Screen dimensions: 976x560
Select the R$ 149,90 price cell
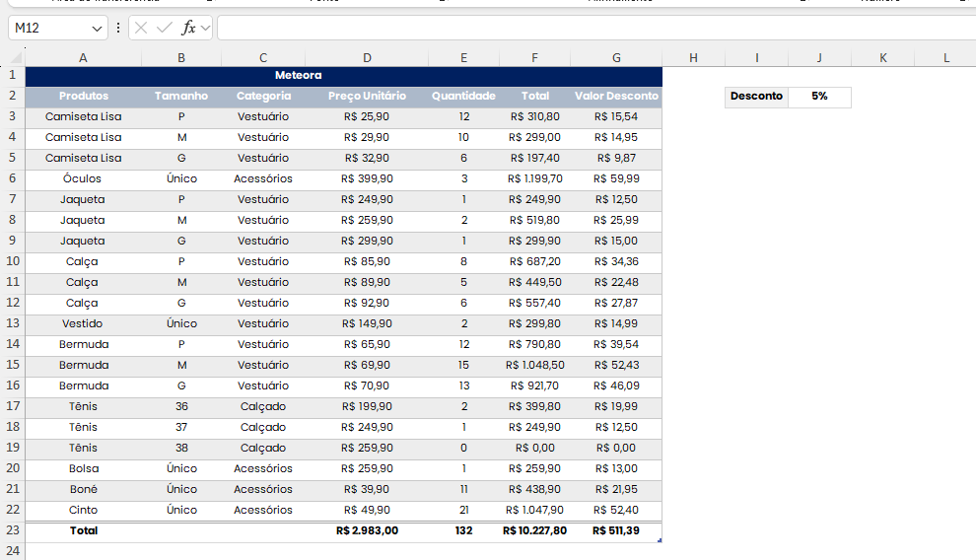(368, 323)
